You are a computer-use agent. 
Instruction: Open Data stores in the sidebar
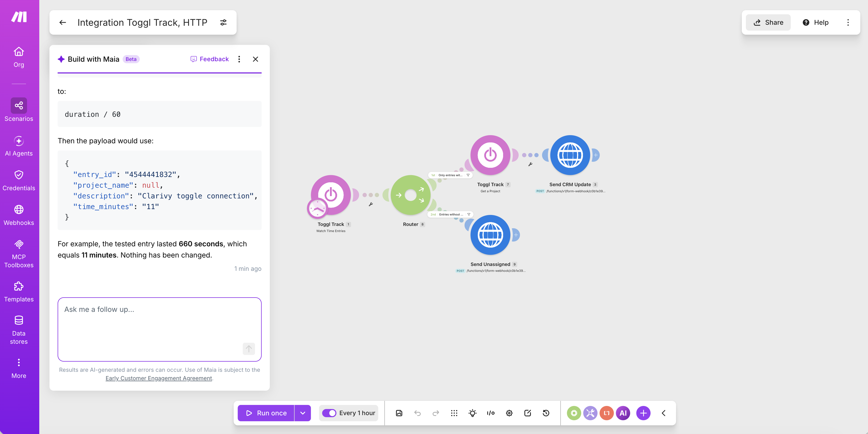[19, 330]
